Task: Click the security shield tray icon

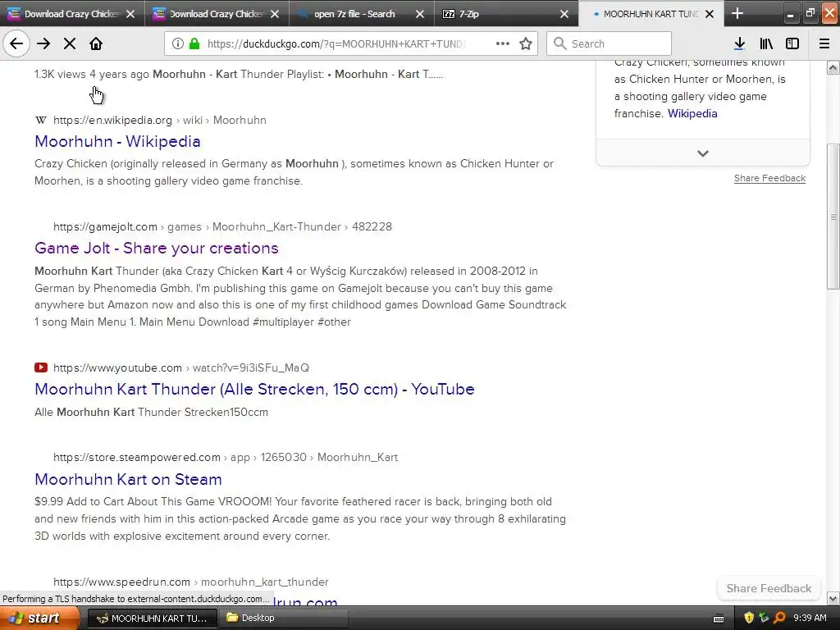Action: [749, 619]
